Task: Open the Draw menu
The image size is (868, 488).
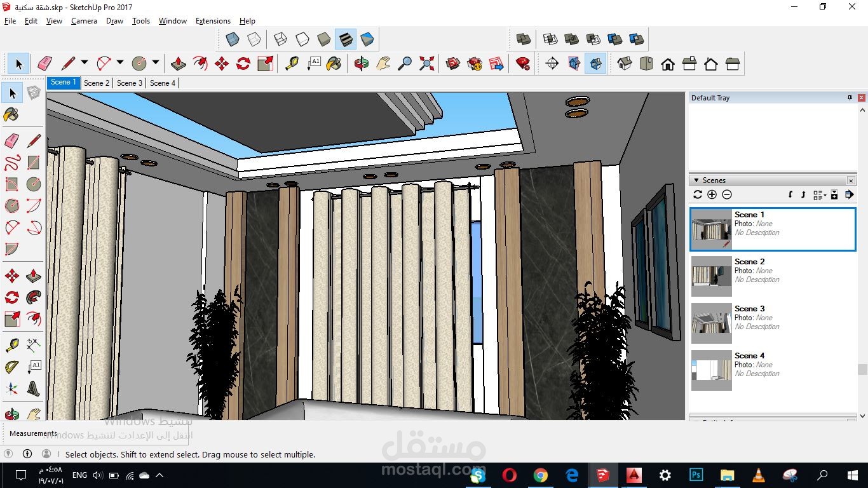Action: click(114, 21)
